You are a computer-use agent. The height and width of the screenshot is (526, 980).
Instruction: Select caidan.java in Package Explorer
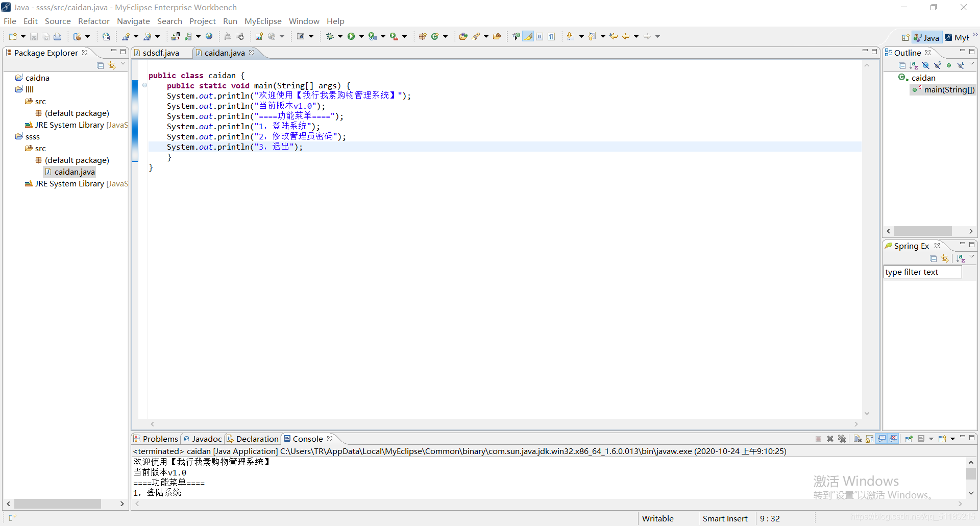[70, 172]
